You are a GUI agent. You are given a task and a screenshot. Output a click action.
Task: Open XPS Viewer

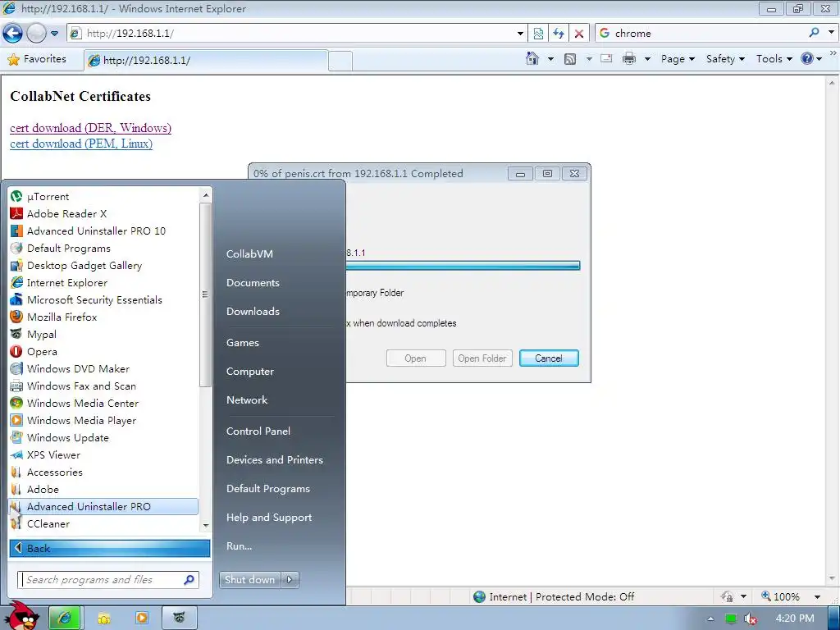[103, 454]
